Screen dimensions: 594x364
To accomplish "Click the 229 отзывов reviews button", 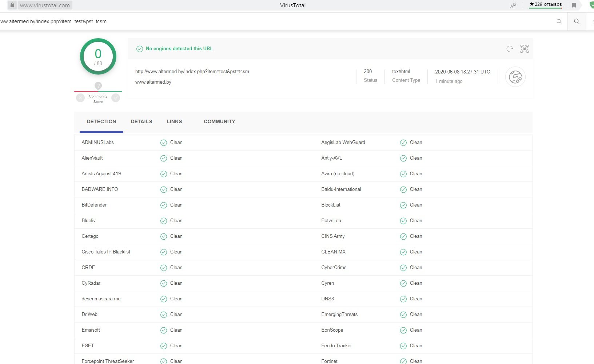I will click(545, 4).
